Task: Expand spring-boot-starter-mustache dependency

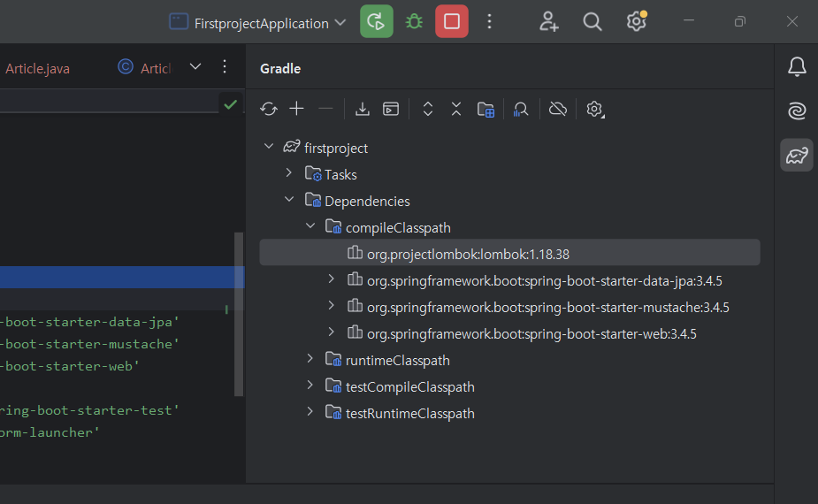Action: pyautogui.click(x=332, y=305)
